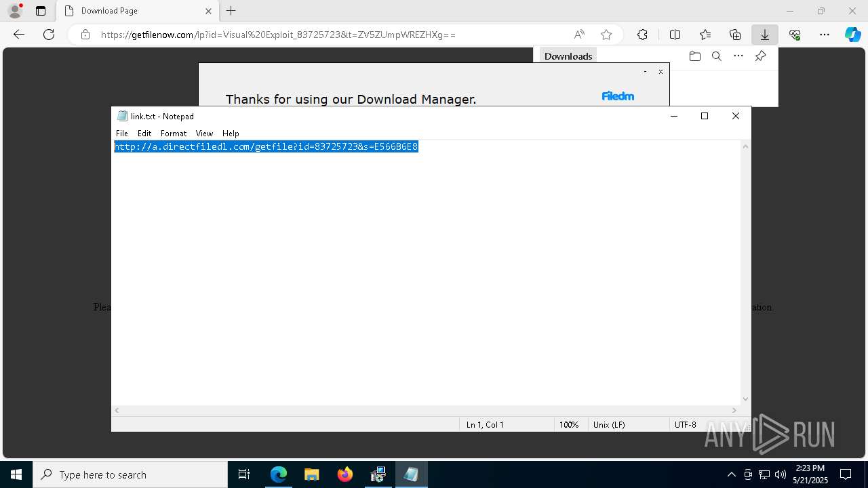Screen dimensions: 868x488
Task: Open downloads folder icon in Downloads panel
Action: coord(694,56)
